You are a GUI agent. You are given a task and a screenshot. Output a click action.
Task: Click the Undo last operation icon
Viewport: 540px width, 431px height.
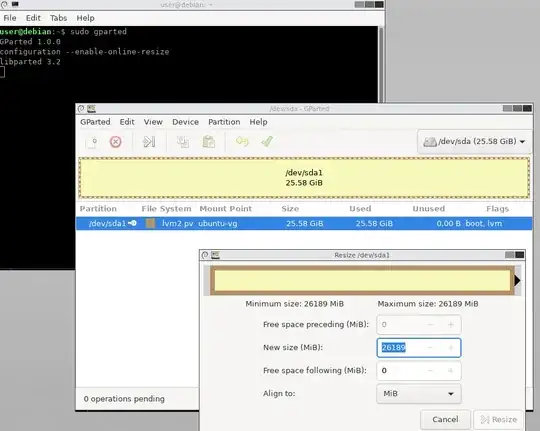point(242,142)
